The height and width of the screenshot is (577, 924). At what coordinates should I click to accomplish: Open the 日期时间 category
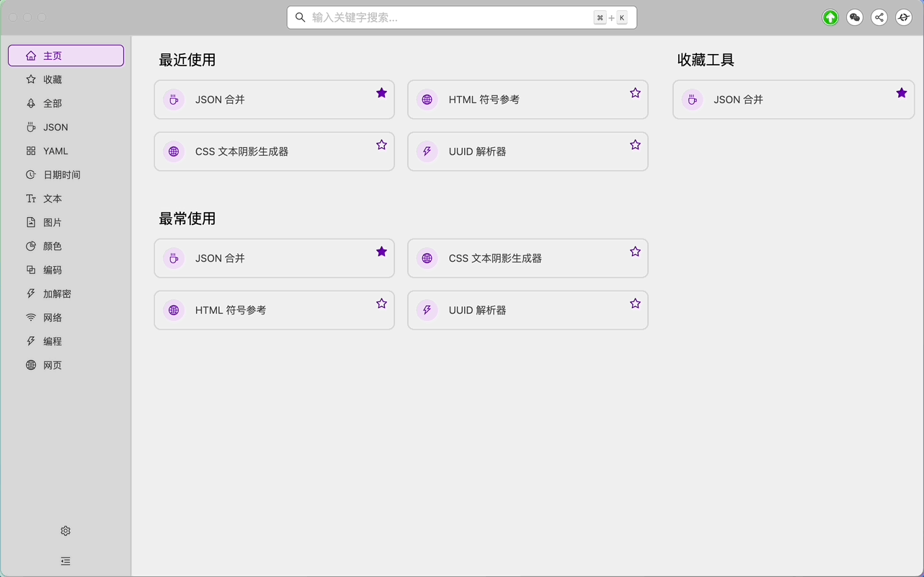[66, 175]
